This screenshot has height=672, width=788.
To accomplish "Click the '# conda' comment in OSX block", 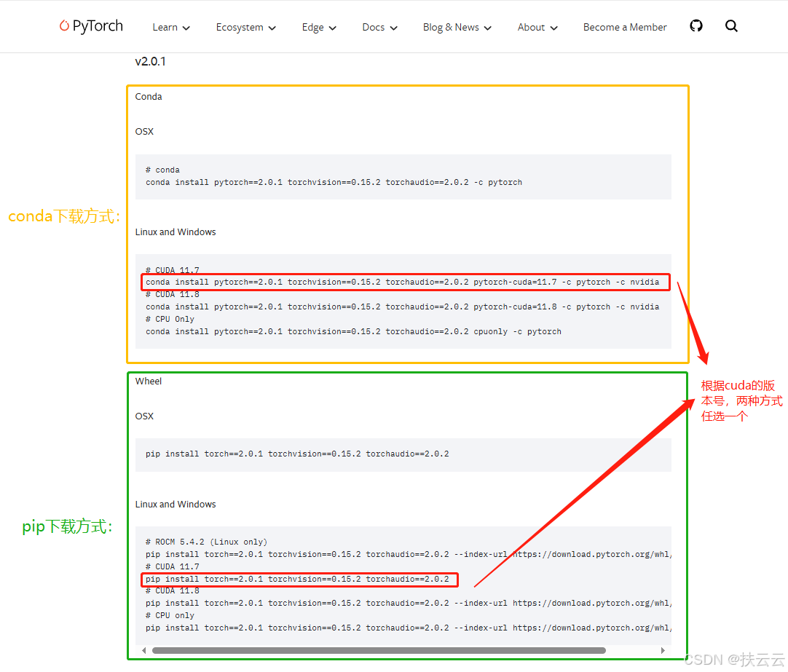I will coord(162,170).
